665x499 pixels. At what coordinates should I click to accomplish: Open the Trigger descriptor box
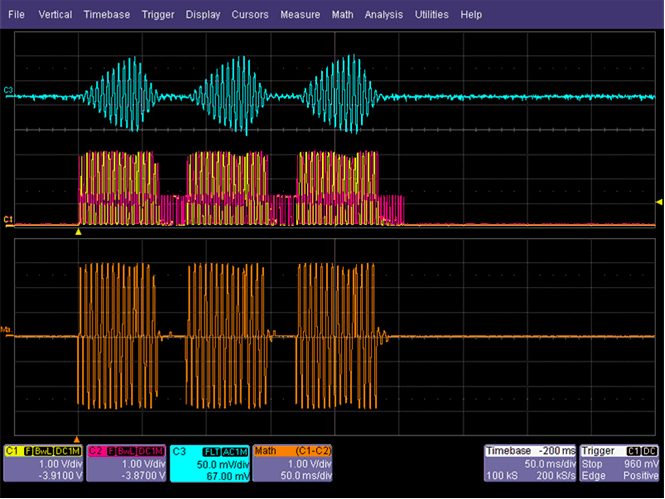tap(620, 463)
